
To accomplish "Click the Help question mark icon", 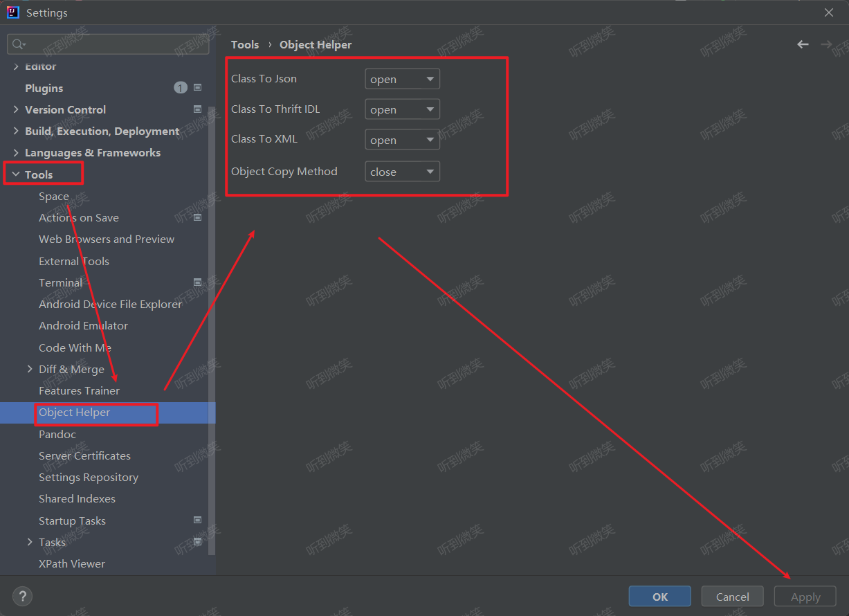I will [22, 596].
